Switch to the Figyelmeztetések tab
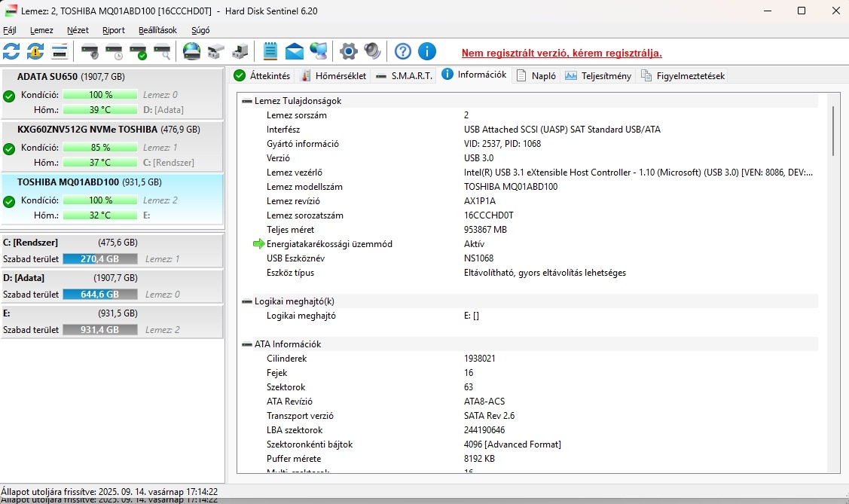Image resolution: width=849 pixels, height=504 pixels. pyautogui.click(x=683, y=76)
